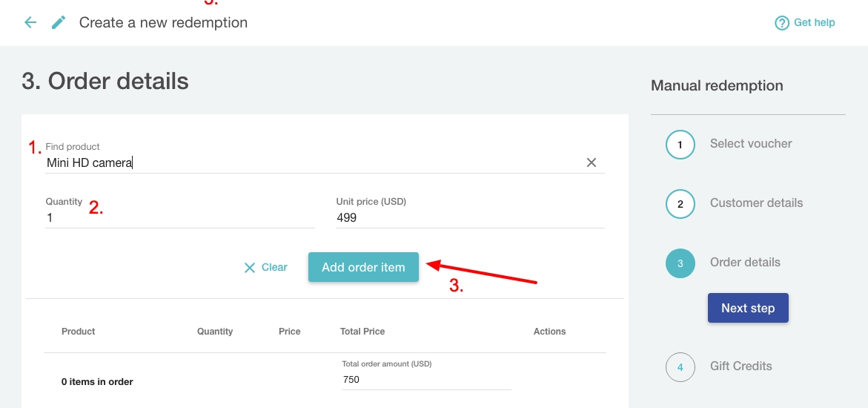Click the question mark help icon
This screenshot has height=408, width=868.
point(781,23)
